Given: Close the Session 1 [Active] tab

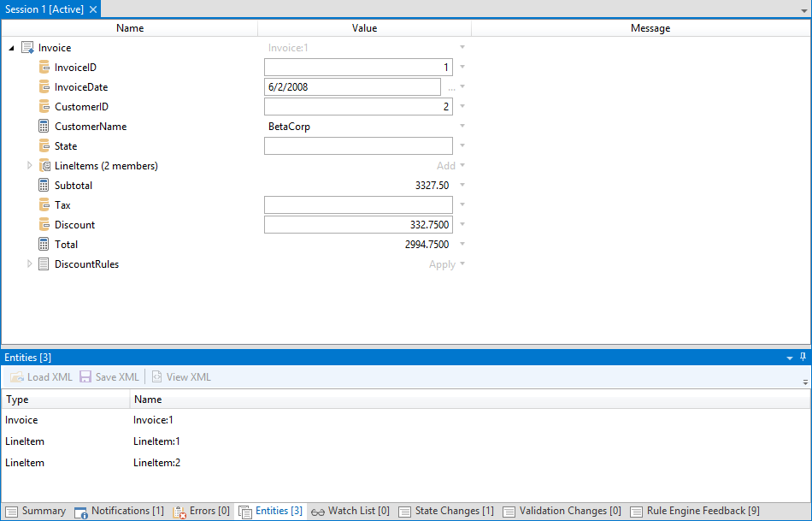Looking at the screenshot, I should tap(93, 9).
